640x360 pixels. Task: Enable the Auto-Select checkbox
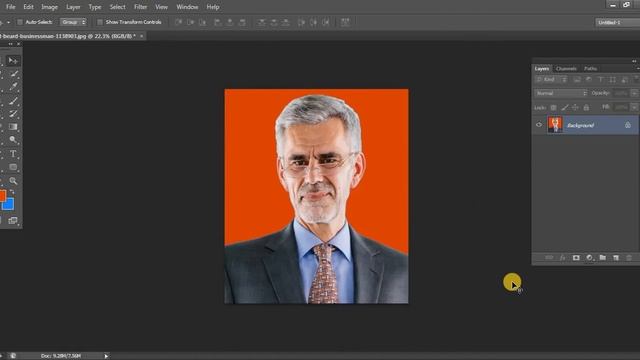(20, 22)
